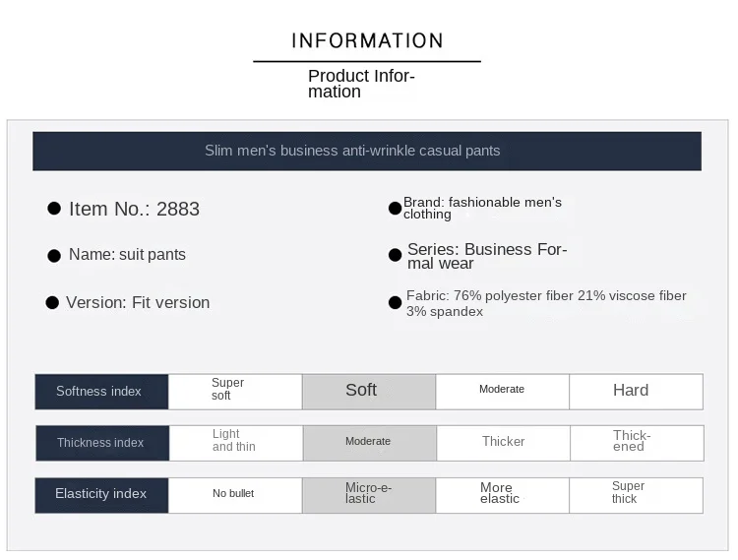Select the Thickened cell
The height and width of the screenshot is (560, 738).
[637, 443]
